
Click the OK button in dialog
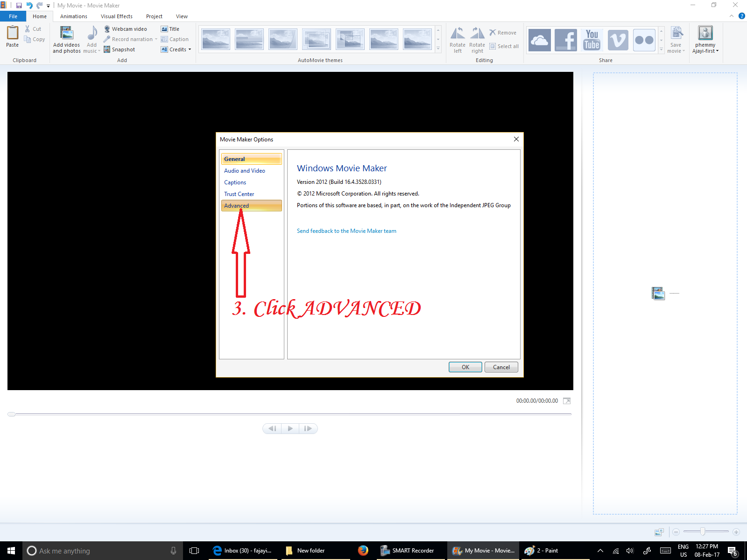(x=465, y=367)
